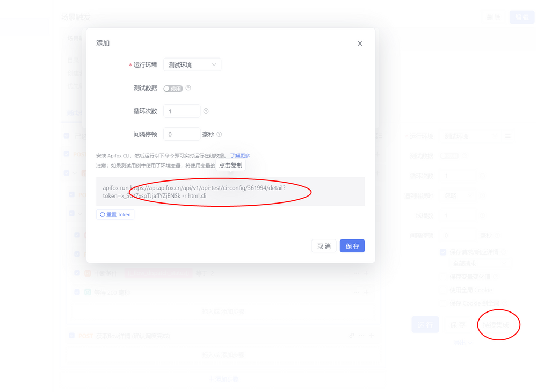This screenshot has width=537, height=392.
Task: Open the more options dots on 中断条件 step
Action: click(356, 273)
